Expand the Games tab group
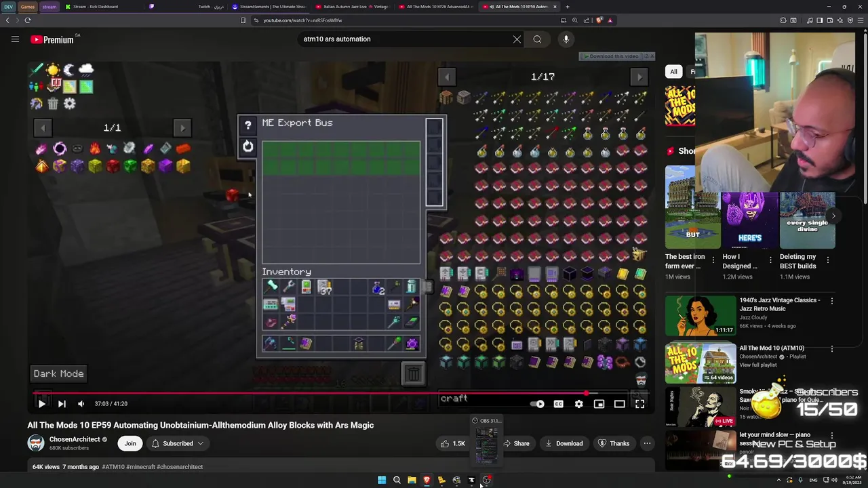868x488 pixels. tap(27, 7)
